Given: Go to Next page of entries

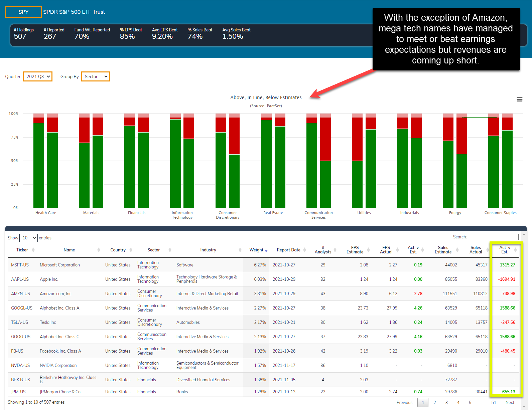Looking at the screenshot, I should tap(510, 402).
